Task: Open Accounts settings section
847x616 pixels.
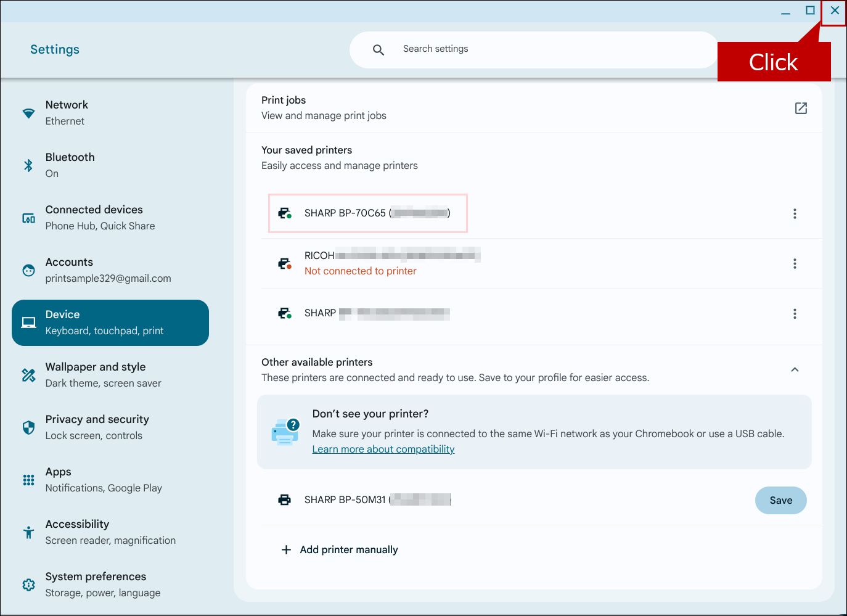Action: pos(110,270)
